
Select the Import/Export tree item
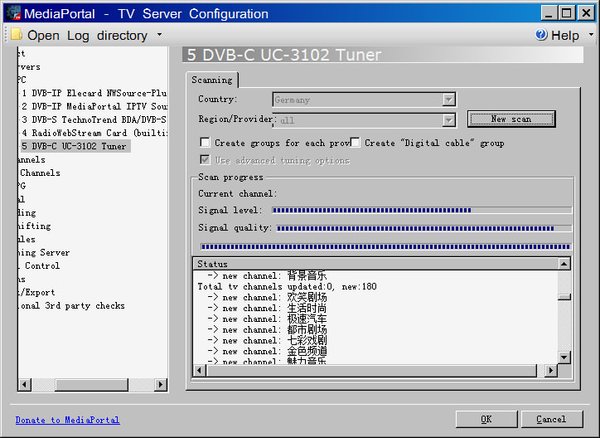click(x=36, y=293)
